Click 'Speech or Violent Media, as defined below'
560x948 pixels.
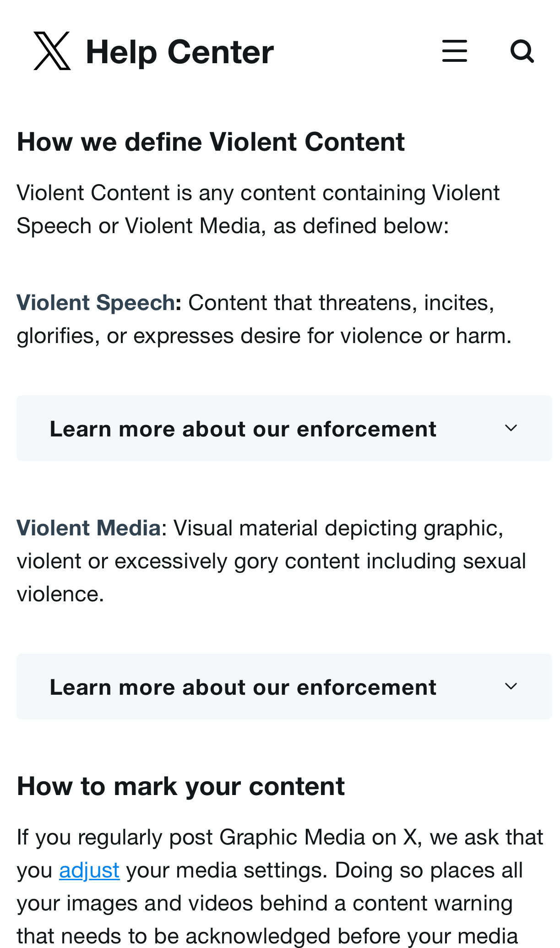(x=233, y=226)
